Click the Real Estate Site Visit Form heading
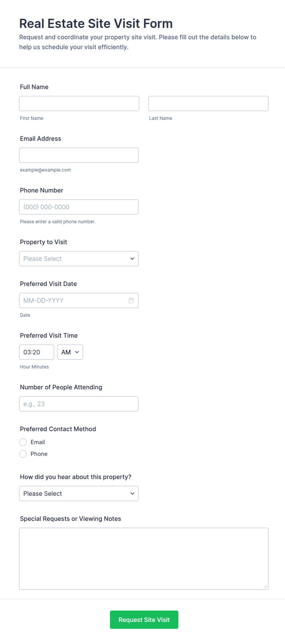The image size is (285, 644). click(x=96, y=23)
